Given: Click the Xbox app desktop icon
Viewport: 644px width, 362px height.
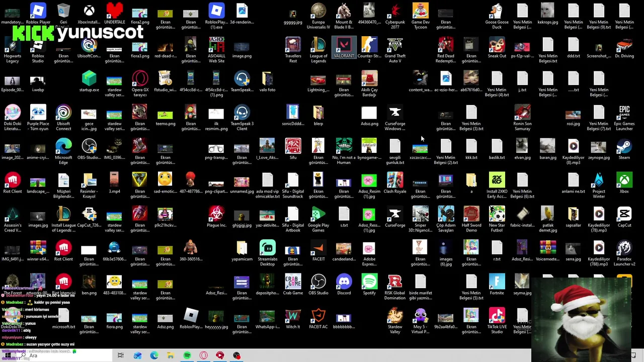Looking at the screenshot, I should (624, 183).
